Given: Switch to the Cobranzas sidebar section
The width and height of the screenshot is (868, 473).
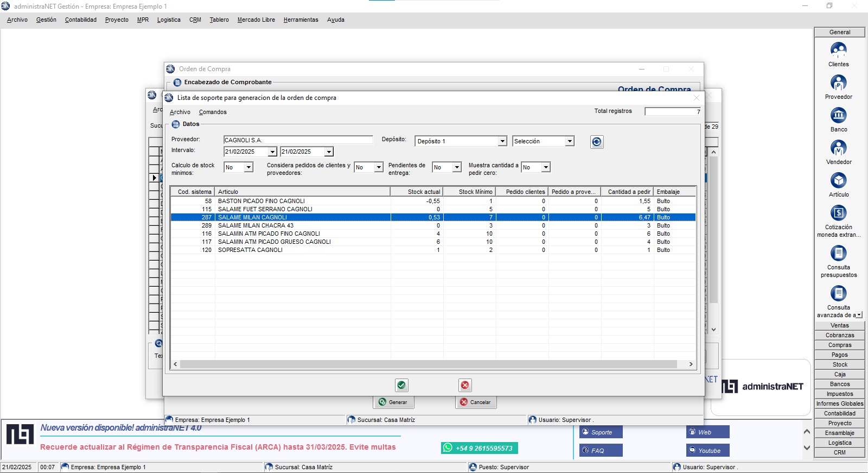Looking at the screenshot, I should click(x=840, y=336).
